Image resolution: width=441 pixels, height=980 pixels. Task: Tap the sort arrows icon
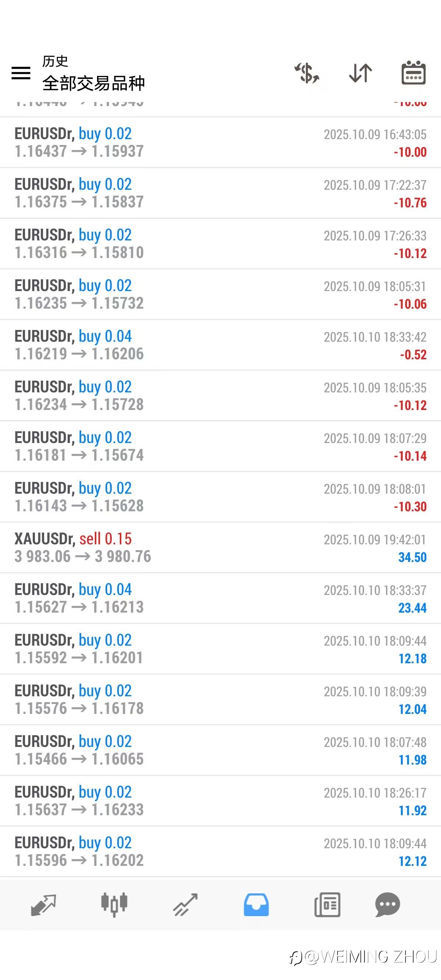360,73
